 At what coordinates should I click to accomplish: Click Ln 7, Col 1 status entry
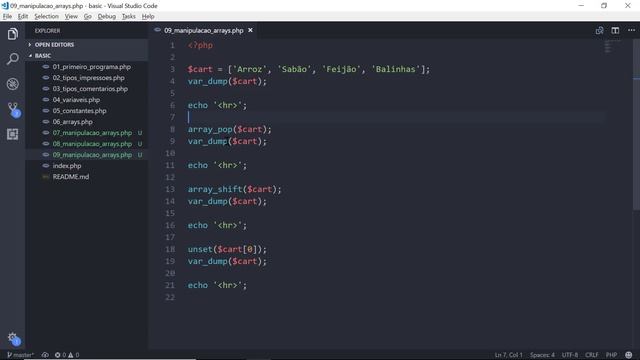click(508, 355)
